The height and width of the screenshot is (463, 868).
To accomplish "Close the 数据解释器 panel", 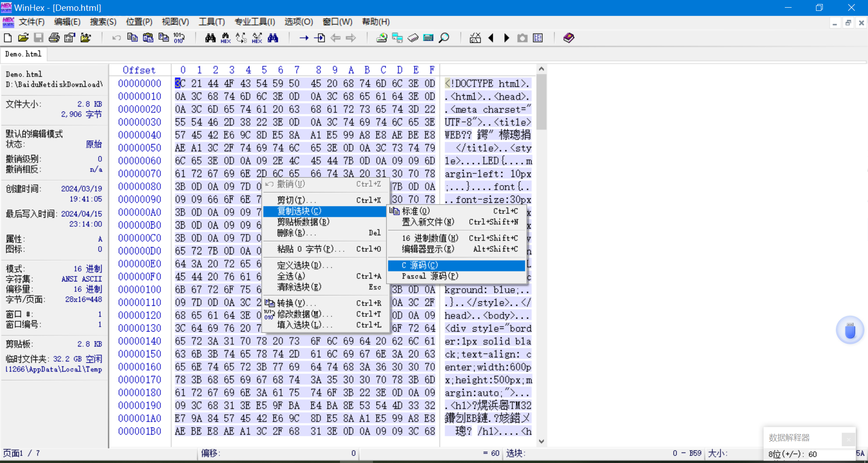I will tap(849, 439).
